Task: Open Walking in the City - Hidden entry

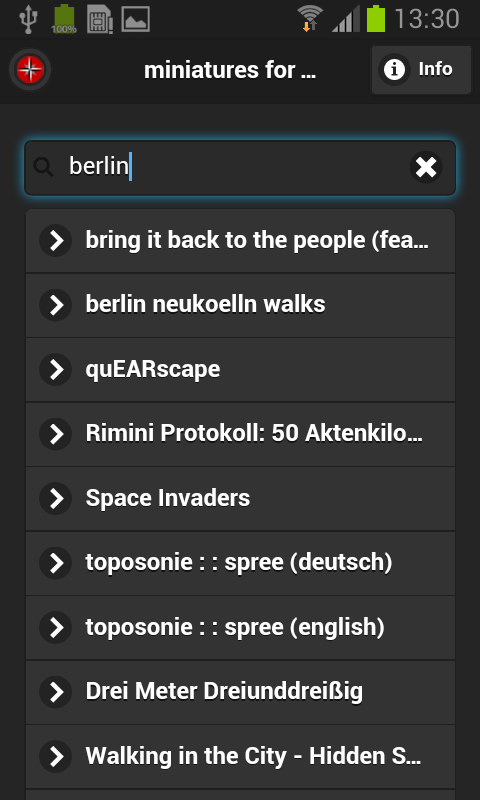Action: 240,756
